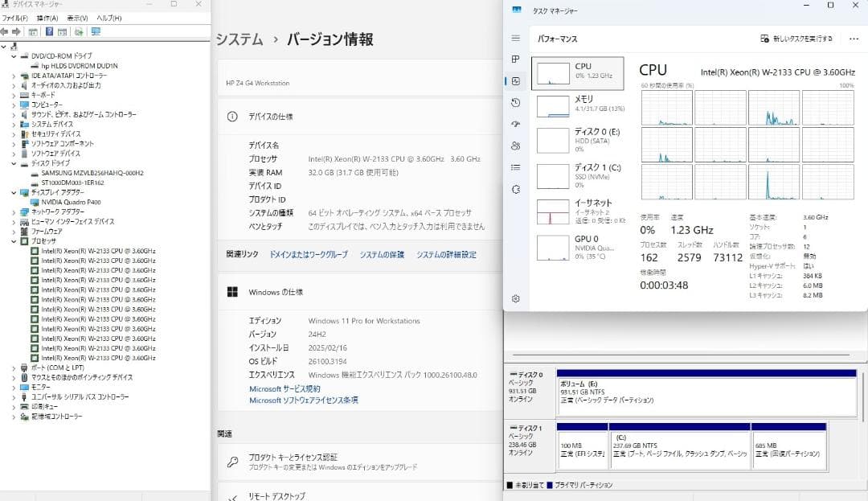This screenshot has width=868, height=501.
Task: Click the back arrow in Device Manager
Action: pos(6,31)
